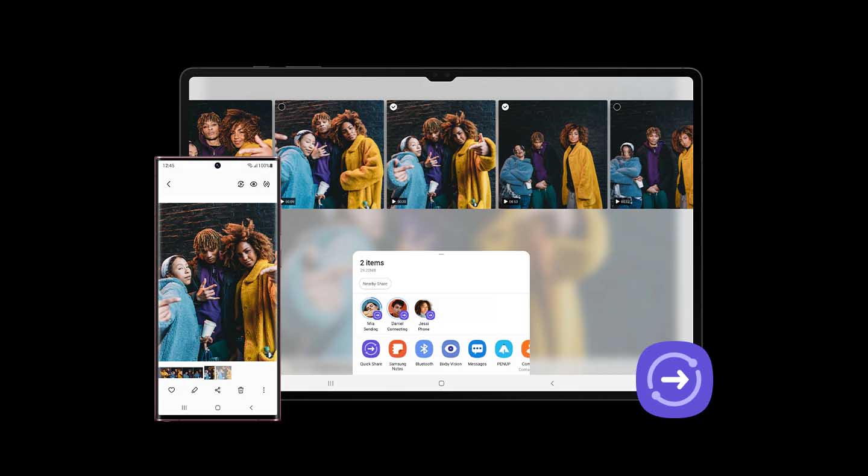Image resolution: width=868 pixels, height=476 pixels.
Task: Tap tablet home navigation button
Action: point(441,383)
